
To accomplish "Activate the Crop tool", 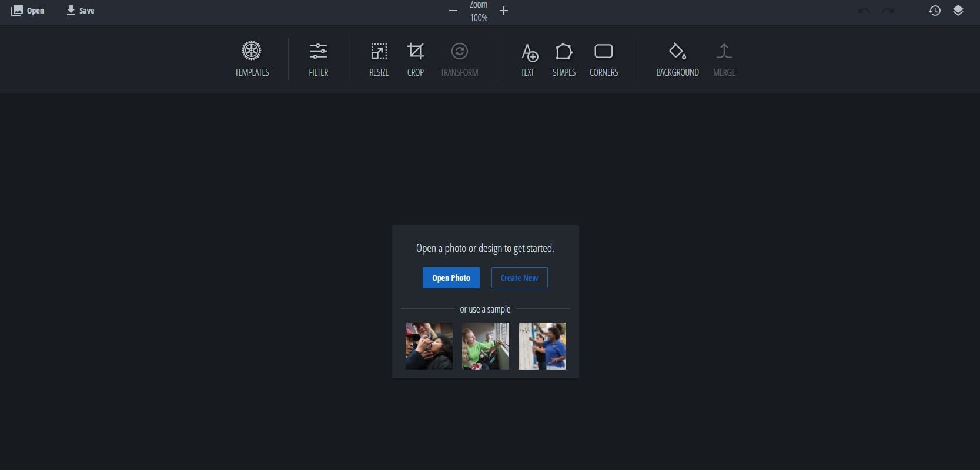I will click(x=415, y=59).
